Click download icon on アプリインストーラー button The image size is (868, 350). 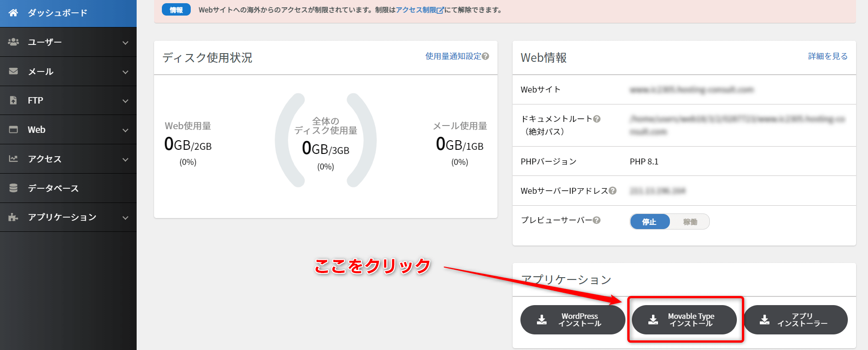tap(764, 320)
